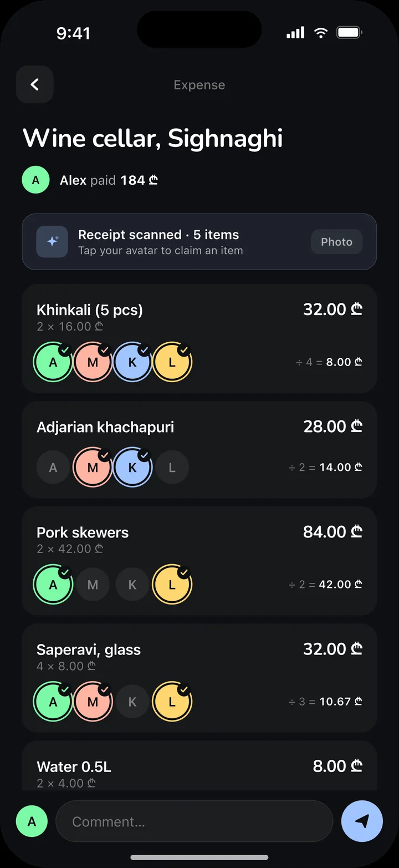
Task: Claim Saperavi glass for K avatar
Action: (132, 702)
